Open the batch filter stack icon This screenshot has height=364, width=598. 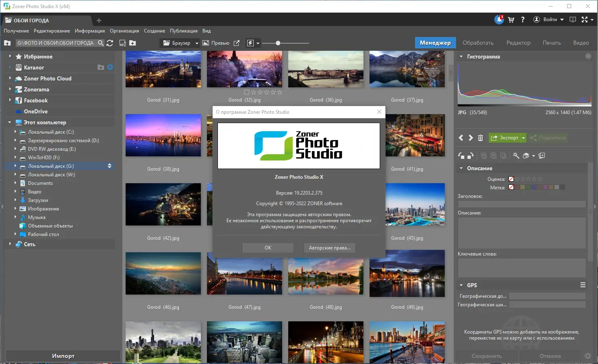[526, 156]
